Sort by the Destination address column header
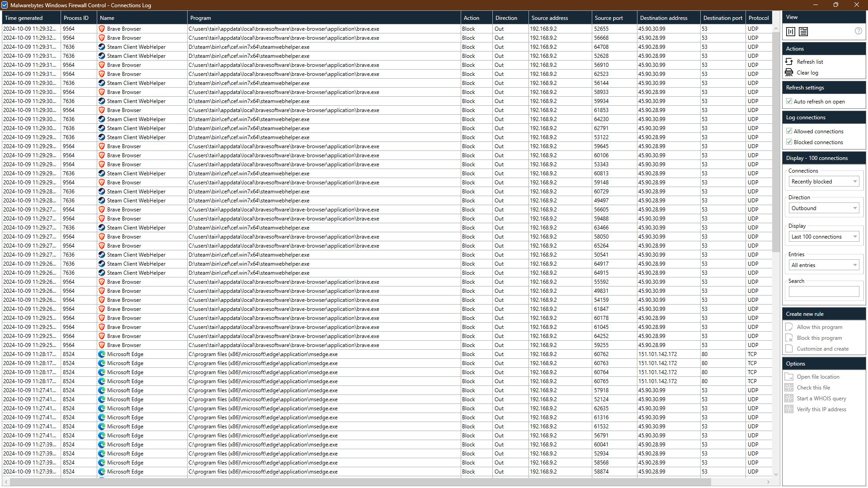868x488 pixels. 663,18
